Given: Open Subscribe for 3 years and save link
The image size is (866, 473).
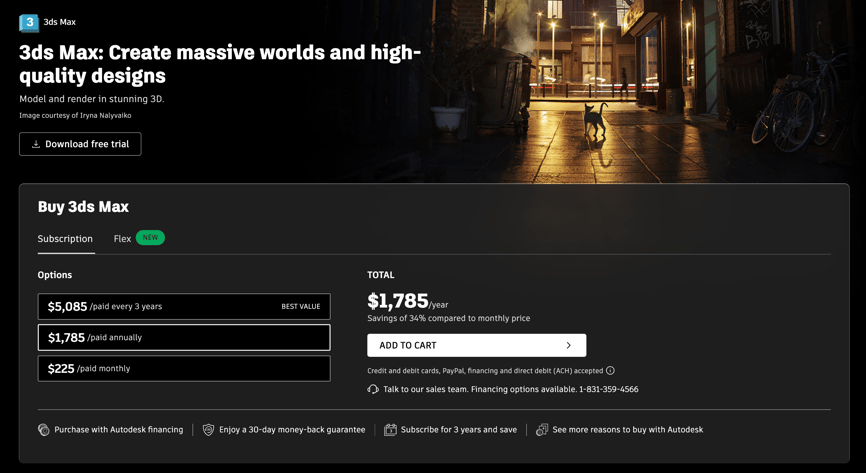Looking at the screenshot, I should [459, 430].
